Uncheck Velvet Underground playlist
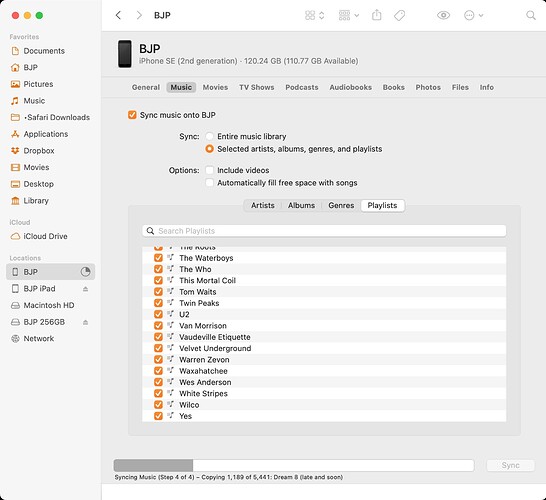546x500 pixels. coord(158,348)
